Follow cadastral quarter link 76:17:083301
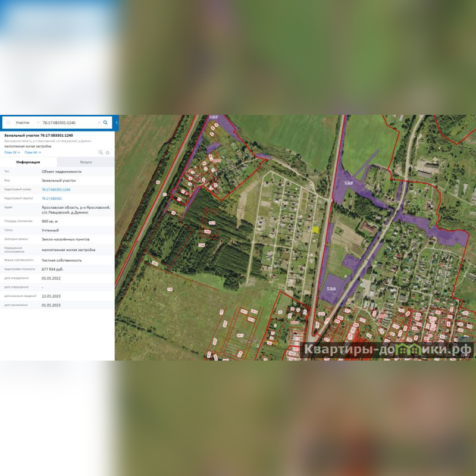476x476 pixels. (52, 199)
